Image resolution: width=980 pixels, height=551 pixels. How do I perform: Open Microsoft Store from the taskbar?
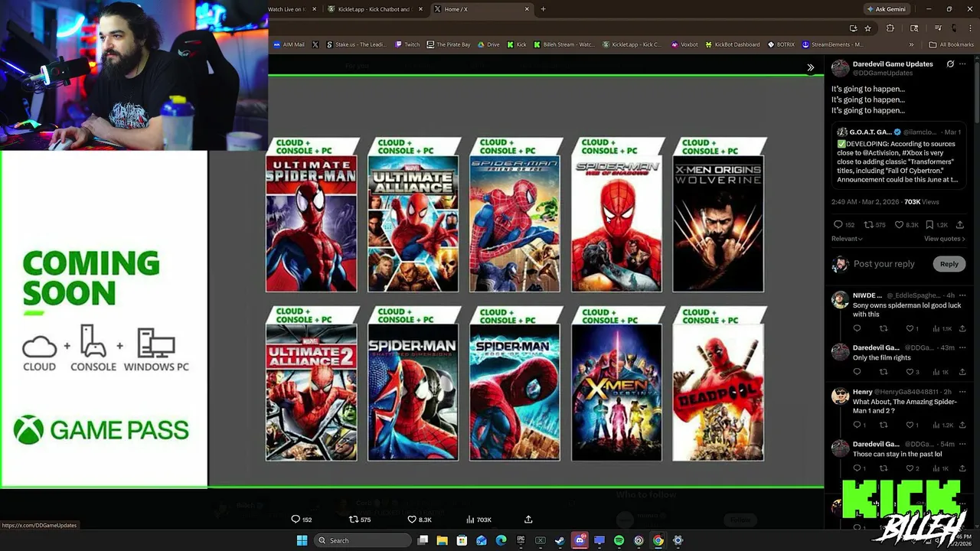click(462, 540)
